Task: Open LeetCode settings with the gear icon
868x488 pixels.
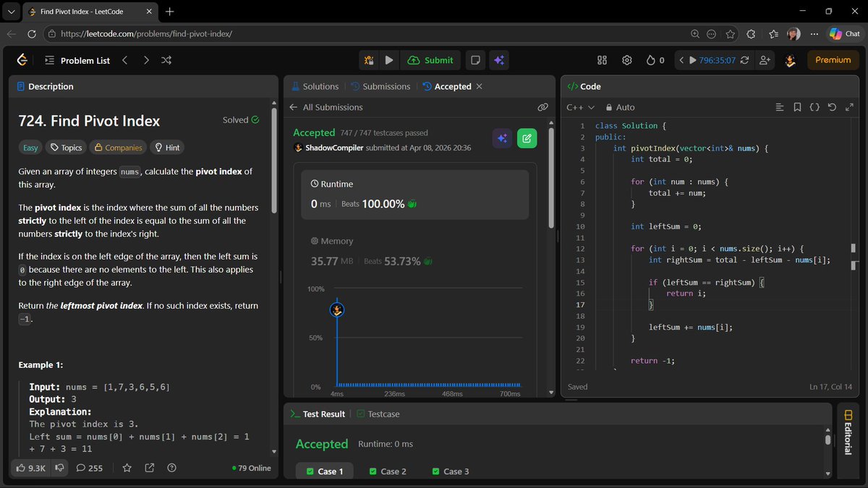Action: click(x=626, y=60)
